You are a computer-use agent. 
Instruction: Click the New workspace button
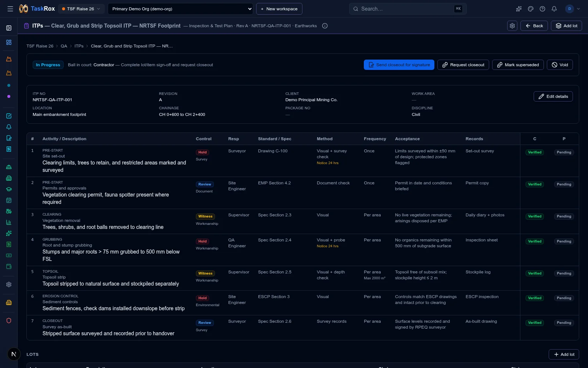tap(279, 9)
